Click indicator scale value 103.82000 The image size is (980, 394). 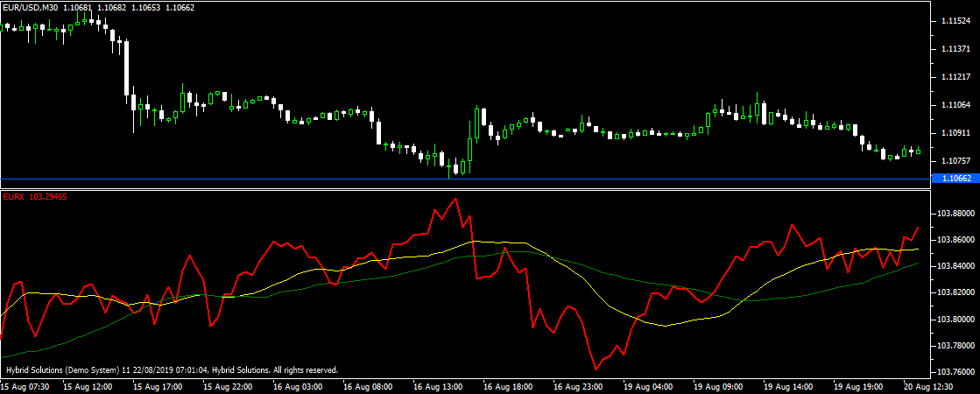(956, 292)
